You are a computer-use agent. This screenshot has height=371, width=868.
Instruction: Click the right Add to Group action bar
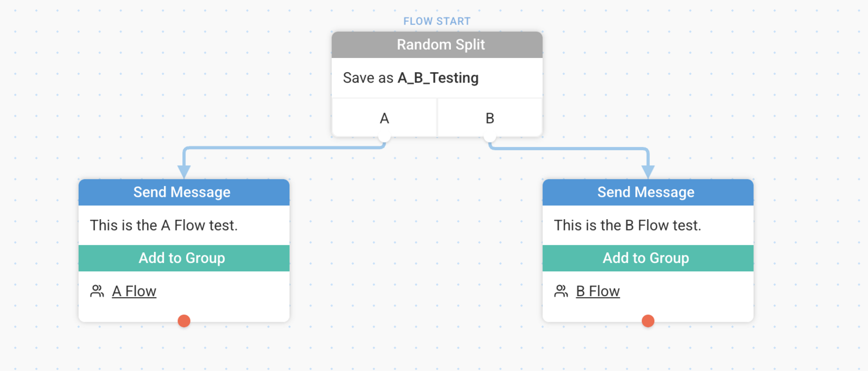(x=648, y=258)
